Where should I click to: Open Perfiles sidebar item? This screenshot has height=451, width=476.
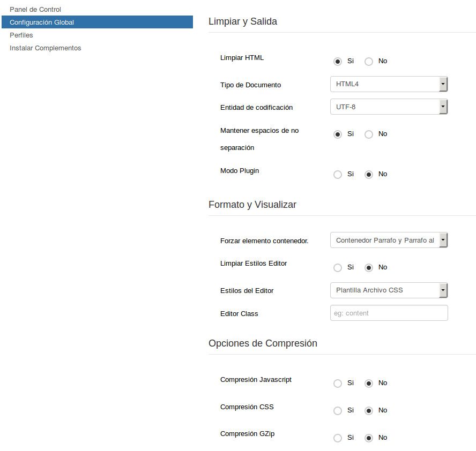[21, 35]
